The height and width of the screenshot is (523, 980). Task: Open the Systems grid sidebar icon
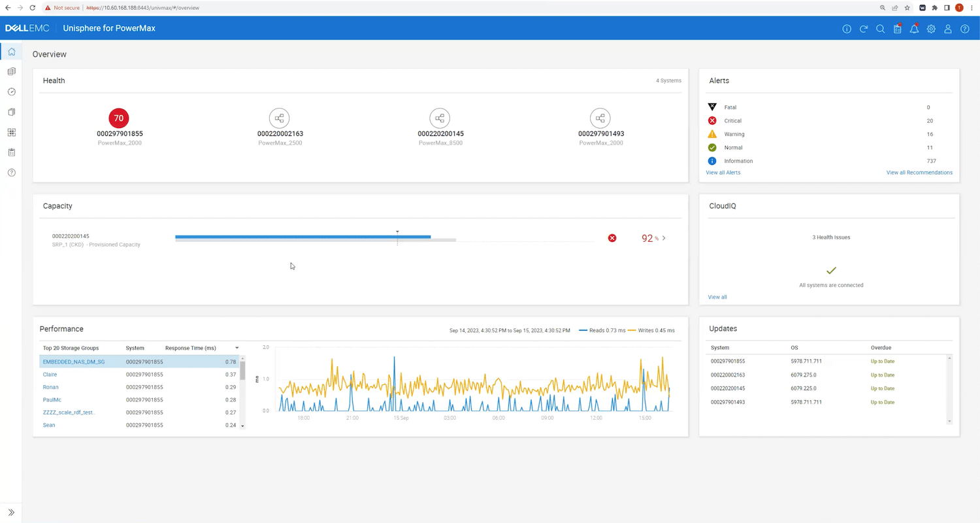pos(11,132)
